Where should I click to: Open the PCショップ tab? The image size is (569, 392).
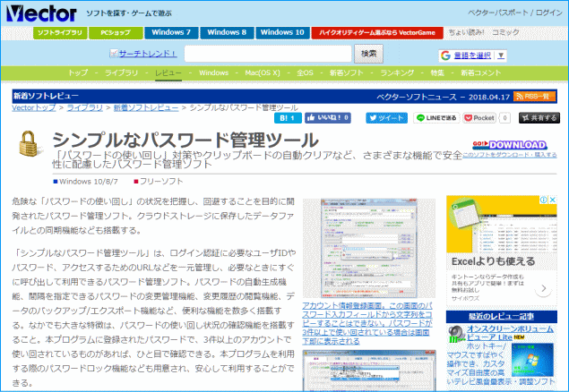coord(116,32)
